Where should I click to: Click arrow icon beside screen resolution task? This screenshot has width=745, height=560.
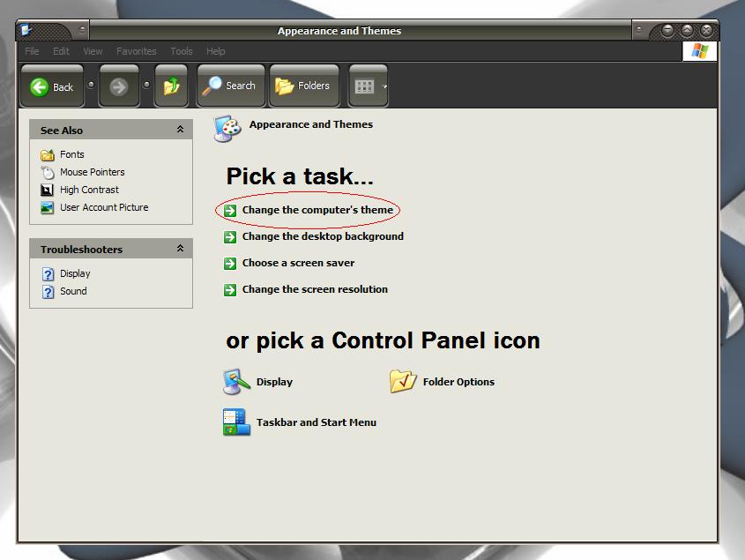point(230,290)
